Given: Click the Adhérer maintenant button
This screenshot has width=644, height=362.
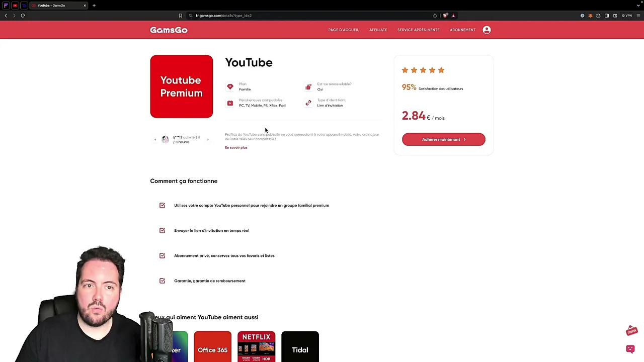Looking at the screenshot, I should click(444, 139).
